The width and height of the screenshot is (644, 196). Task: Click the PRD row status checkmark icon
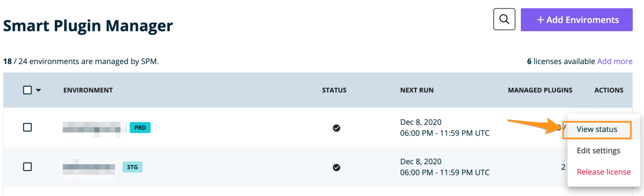[336, 128]
